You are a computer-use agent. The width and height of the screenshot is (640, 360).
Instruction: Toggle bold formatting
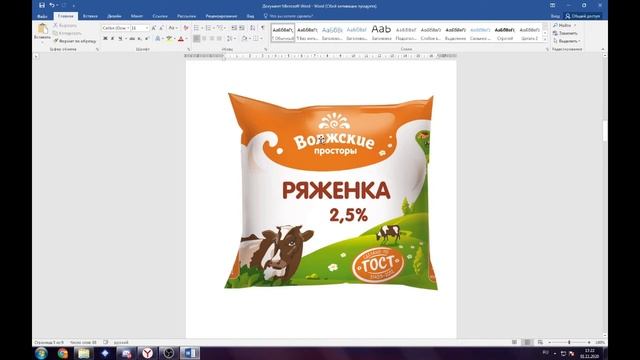[105, 38]
